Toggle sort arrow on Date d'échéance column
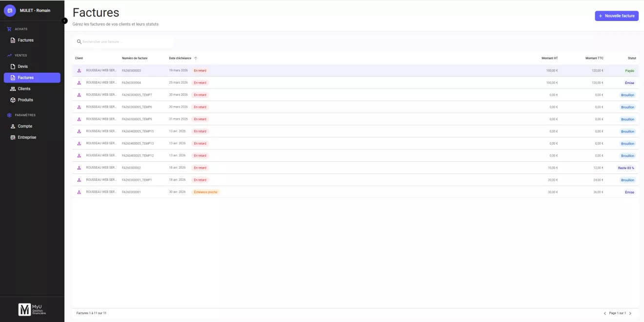 click(x=196, y=58)
